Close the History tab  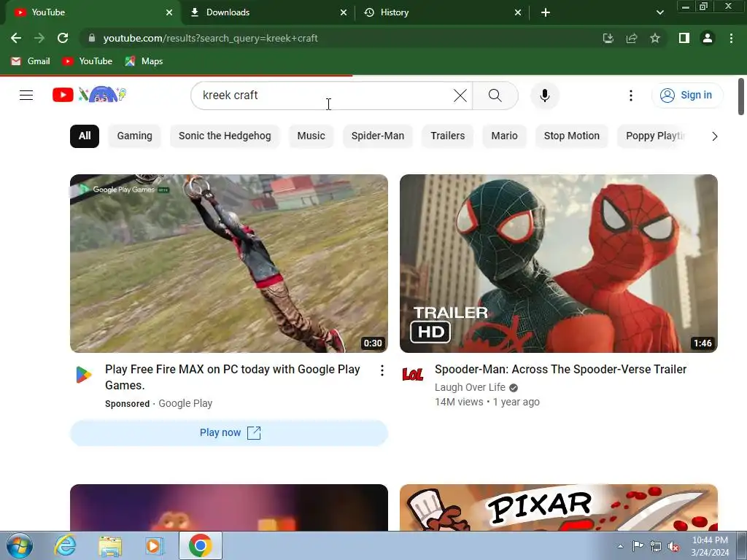point(518,12)
